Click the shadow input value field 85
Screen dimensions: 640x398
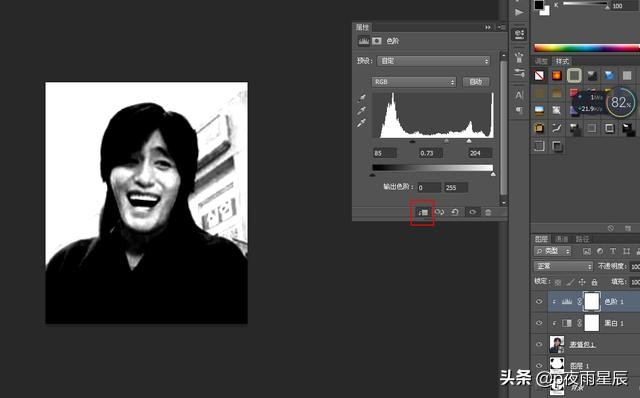[x=384, y=153]
